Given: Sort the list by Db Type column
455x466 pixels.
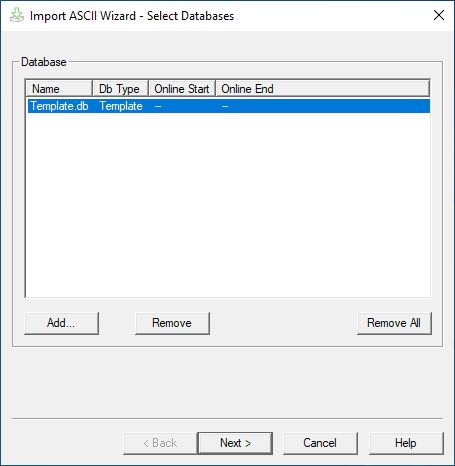Looking at the screenshot, I should pyautogui.click(x=120, y=89).
